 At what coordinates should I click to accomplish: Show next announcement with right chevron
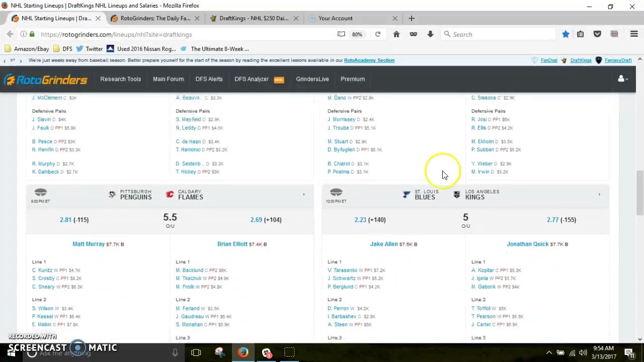tap(21, 60)
